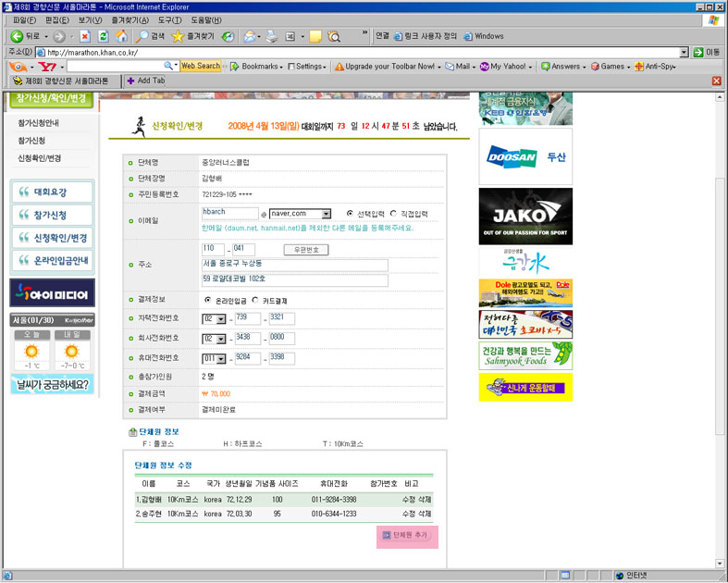Expand the home phone area code dropdown
Viewport: 728px width, 583px height.
click(220, 319)
